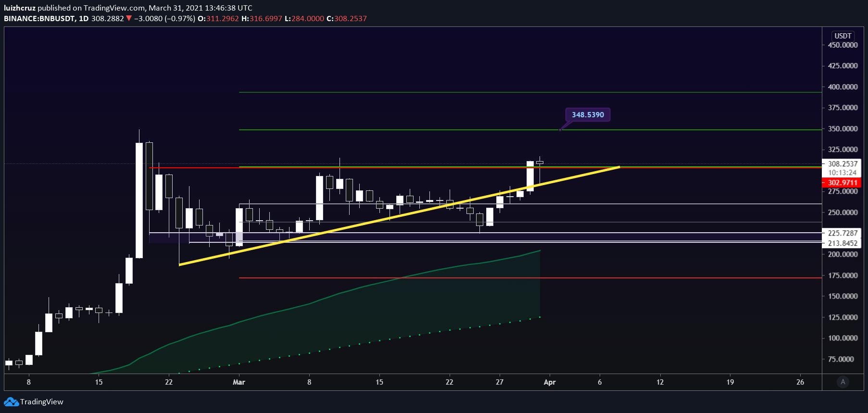Click the yellow ascending trendline

pos(399,215)
